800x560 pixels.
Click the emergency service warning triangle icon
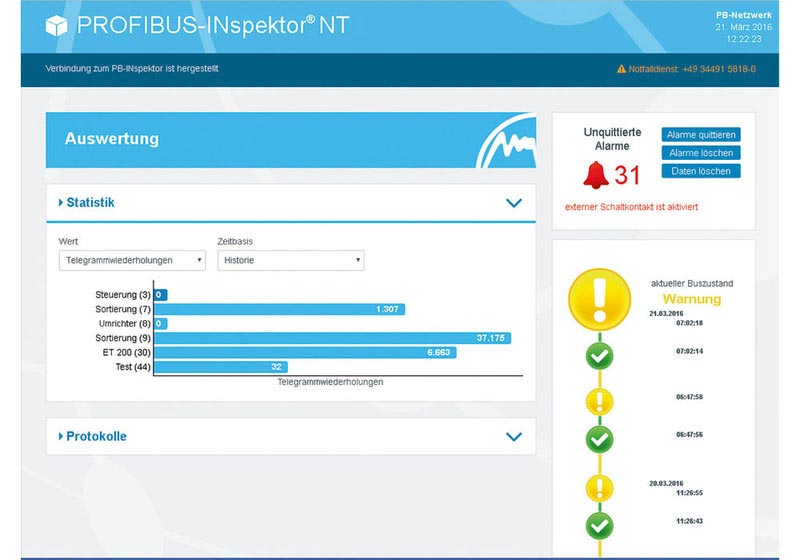click(x=621, y=69)
